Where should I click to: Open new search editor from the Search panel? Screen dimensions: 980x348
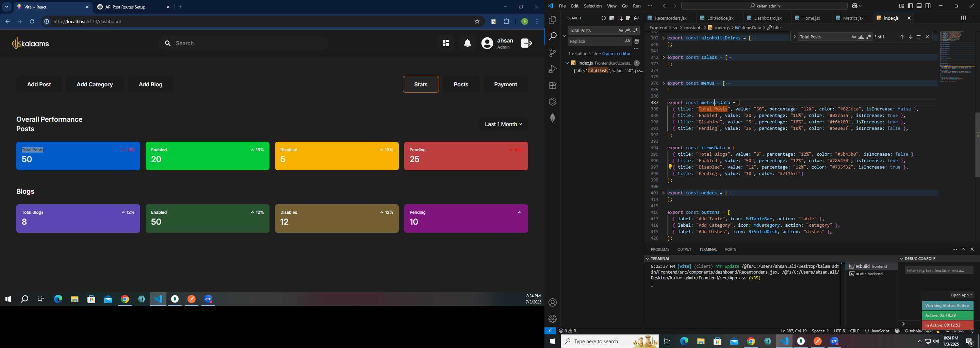tap(620, 18)
